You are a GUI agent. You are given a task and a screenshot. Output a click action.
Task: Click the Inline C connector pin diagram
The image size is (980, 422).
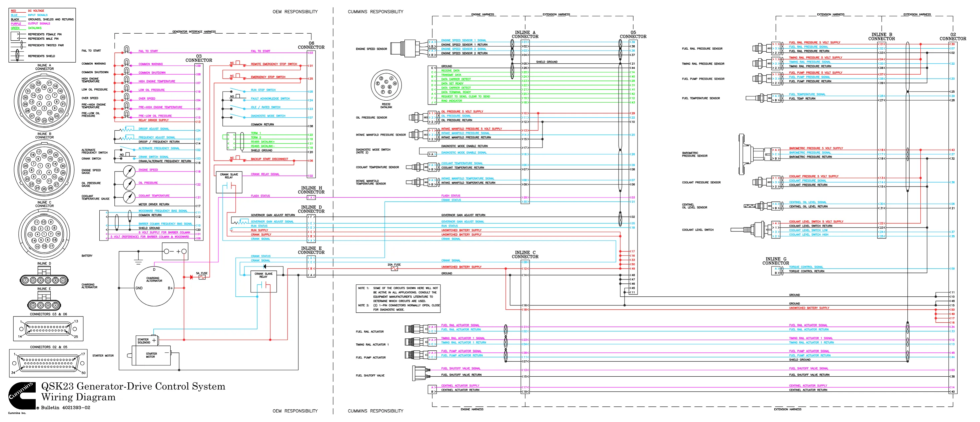[x=44, y=234]
